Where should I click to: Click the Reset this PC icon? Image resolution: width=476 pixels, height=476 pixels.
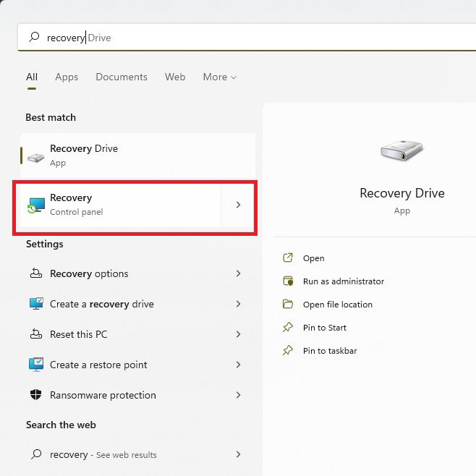point(36,334)
